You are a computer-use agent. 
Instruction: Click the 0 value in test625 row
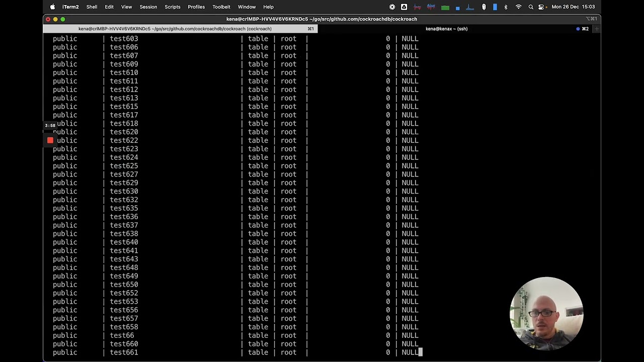388,166
